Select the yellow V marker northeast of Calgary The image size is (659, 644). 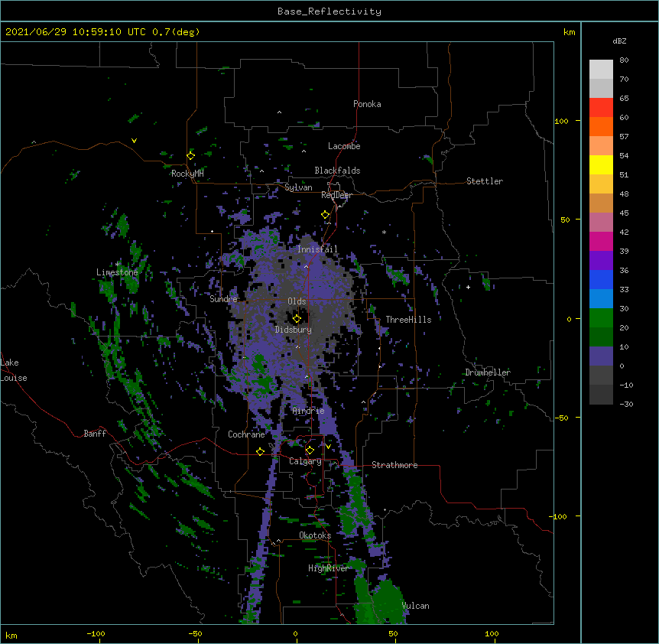328,447
